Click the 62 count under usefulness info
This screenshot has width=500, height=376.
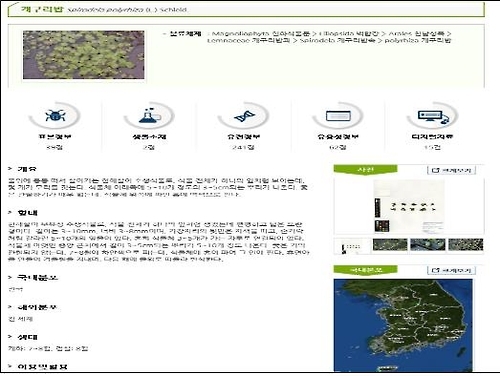(338, 147)
